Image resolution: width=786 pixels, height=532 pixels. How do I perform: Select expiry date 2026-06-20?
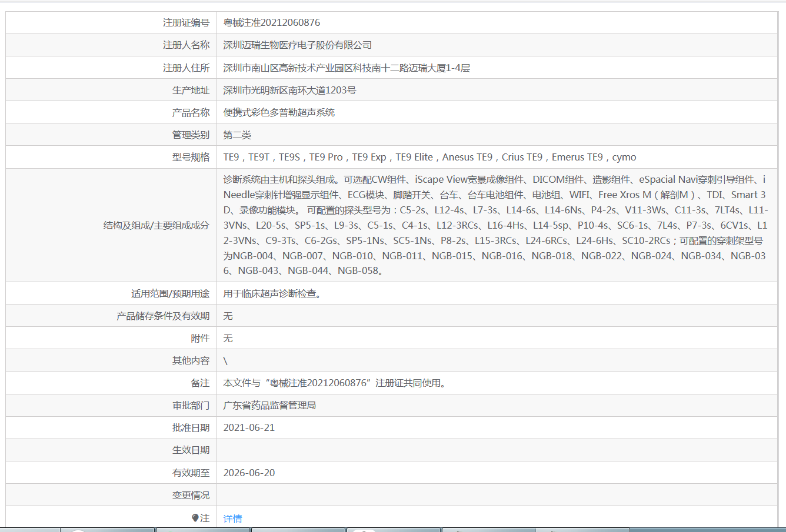click(249, 473)
